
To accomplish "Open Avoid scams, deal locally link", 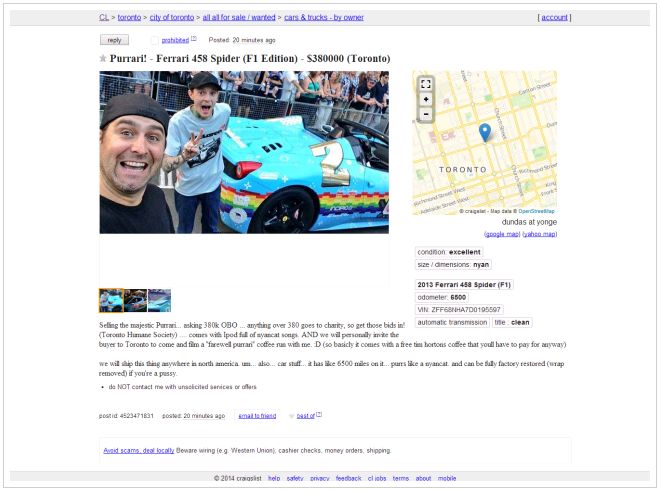I will (139, 450).
